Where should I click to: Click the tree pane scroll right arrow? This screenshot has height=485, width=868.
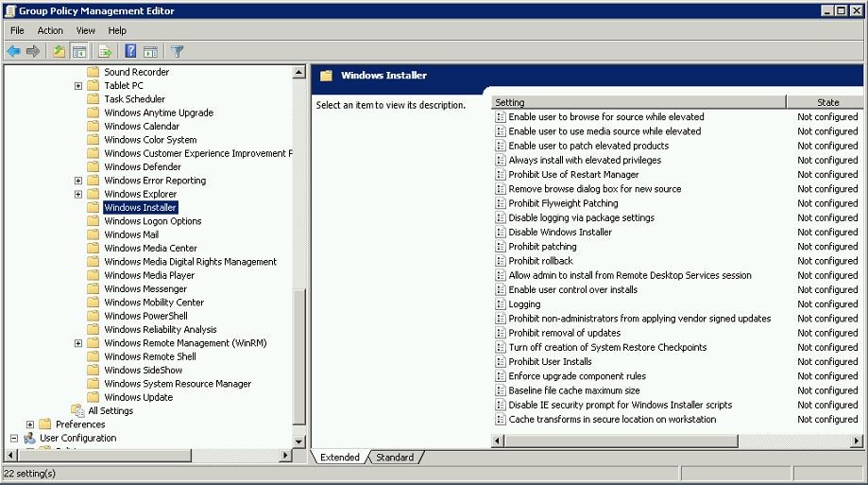coord(285,456)
